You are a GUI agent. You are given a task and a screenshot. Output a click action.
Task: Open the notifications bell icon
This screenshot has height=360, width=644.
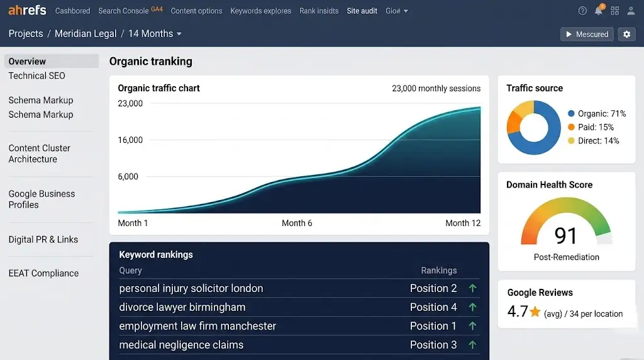pyautogui.click(x=599, y=10)
